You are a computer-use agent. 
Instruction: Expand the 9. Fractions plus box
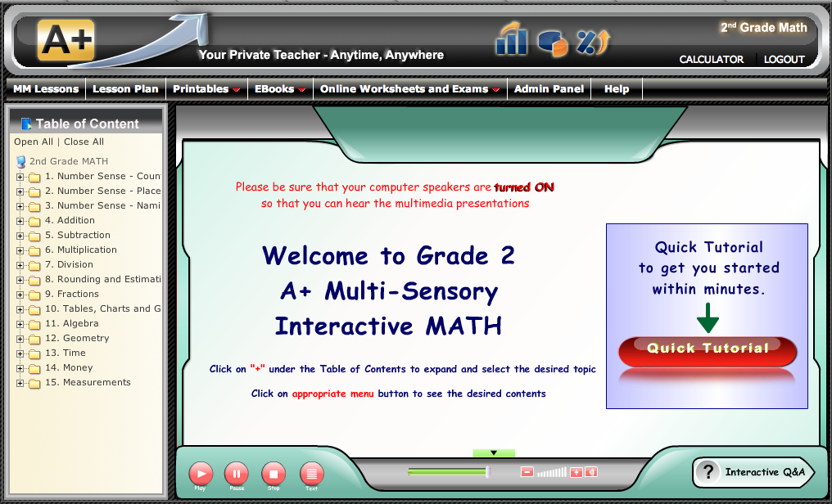tap(20, 295)
